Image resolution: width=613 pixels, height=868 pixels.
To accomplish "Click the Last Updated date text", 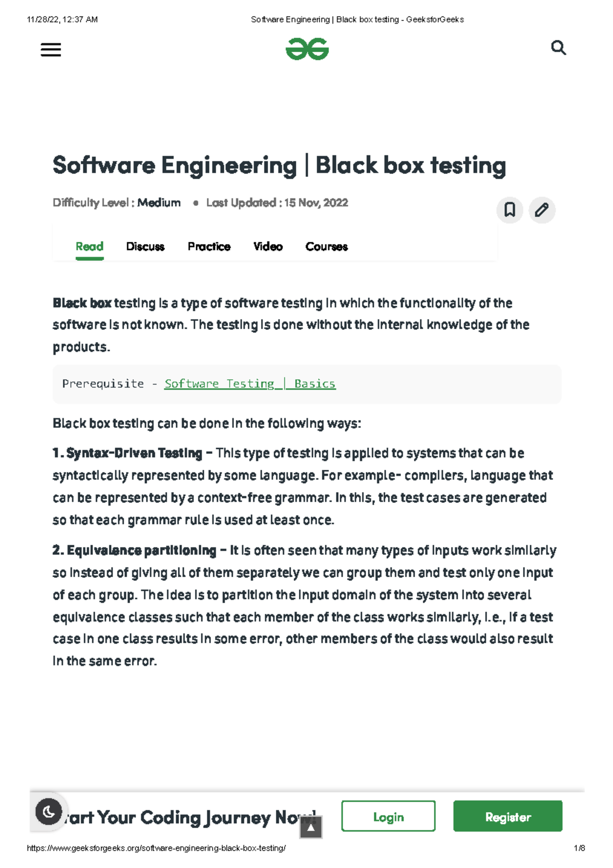I will point(277,202).
